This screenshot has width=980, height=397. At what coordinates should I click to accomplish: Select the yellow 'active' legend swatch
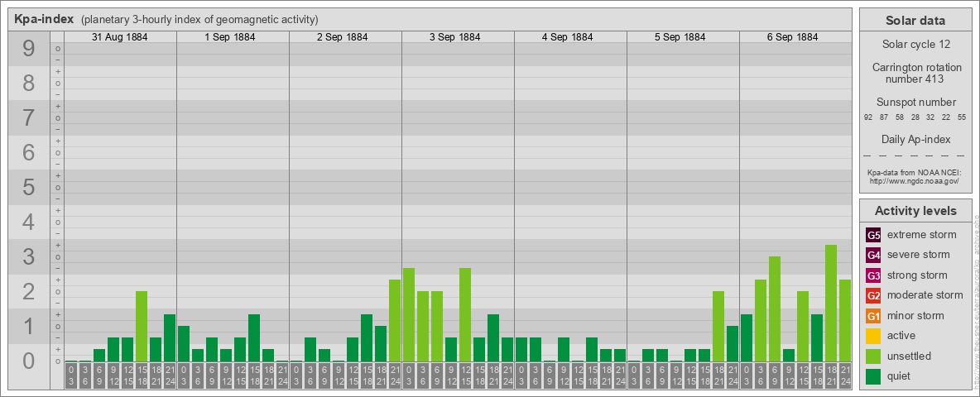click(x=874, y=336)
